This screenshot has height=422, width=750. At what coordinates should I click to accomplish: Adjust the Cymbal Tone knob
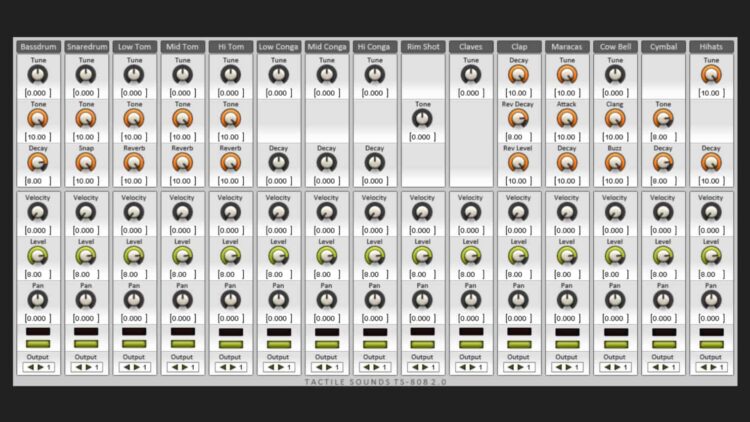click(x=663, y=119)
